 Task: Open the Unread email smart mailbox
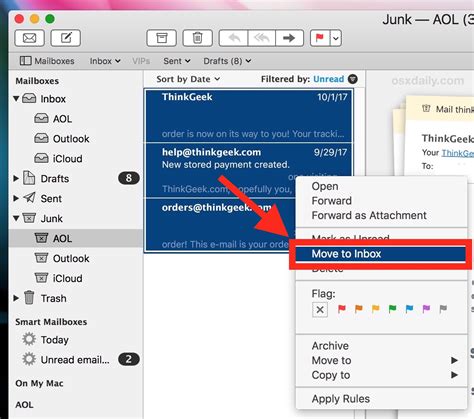75,360
